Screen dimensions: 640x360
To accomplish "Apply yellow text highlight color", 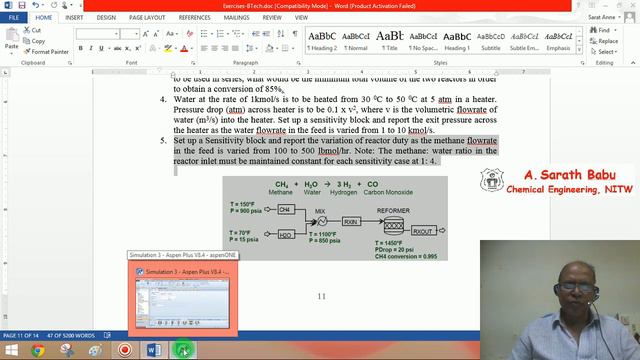I will tap(168, 49).
